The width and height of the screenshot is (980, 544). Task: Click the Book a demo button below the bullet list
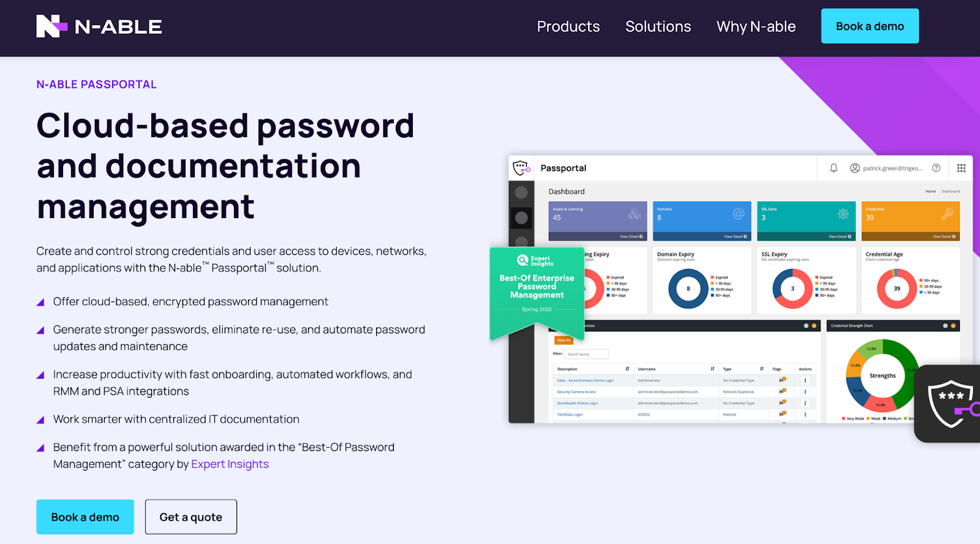point(85,517)
